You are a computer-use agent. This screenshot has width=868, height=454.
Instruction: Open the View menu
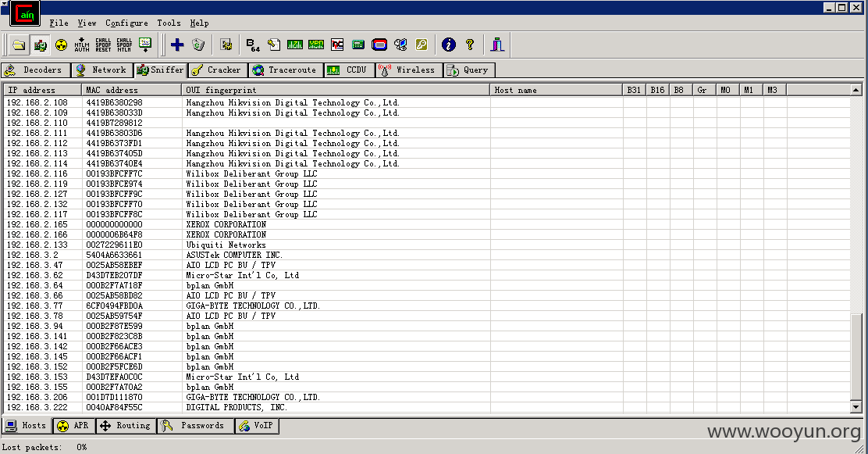tap(87, 23)
